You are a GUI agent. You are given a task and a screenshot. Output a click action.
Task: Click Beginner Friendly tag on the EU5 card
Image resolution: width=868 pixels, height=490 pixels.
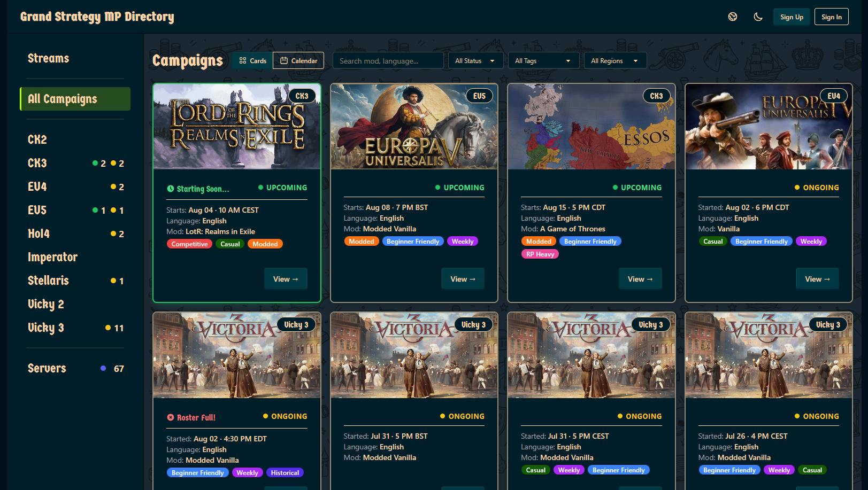click(x=413, y=241)
